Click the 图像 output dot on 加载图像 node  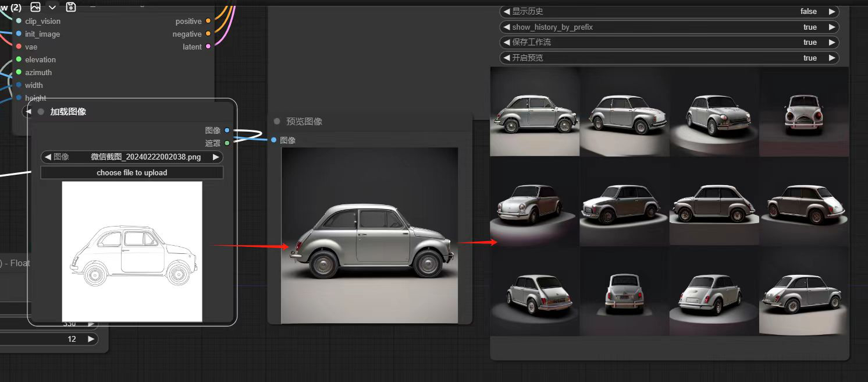[x=226, y=130]
